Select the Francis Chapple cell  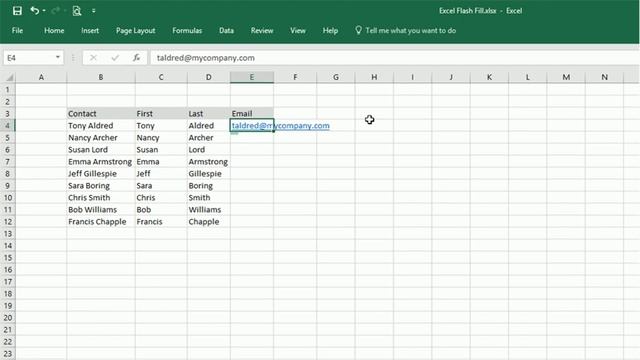pos(101,222)
